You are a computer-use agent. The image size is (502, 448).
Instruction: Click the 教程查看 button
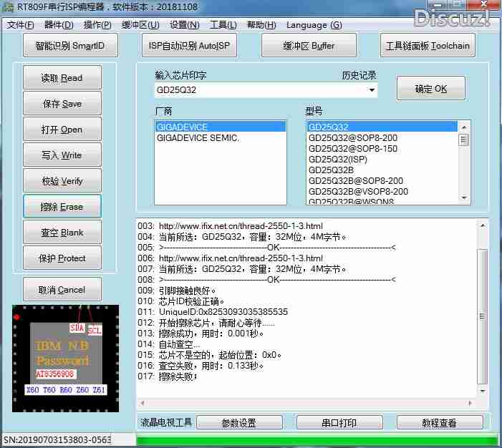[439, 423]
